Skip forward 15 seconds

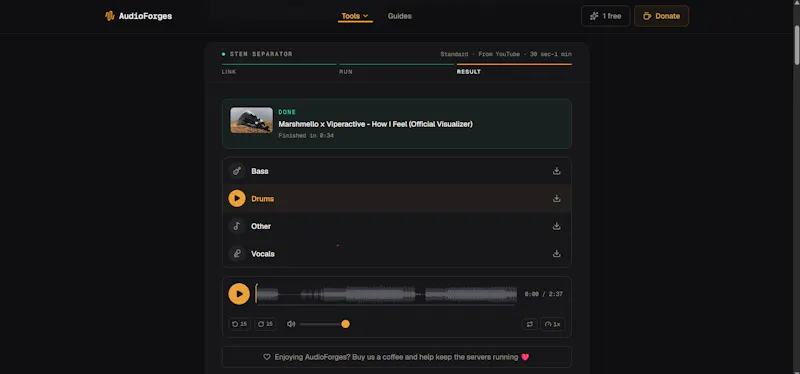click(265, 324)
